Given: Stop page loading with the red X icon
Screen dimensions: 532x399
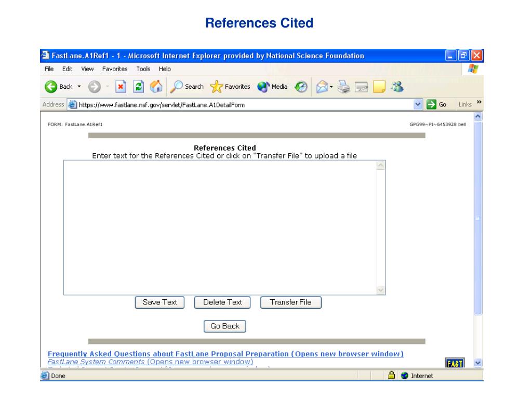Looking at the screenshot, I should pyautogui.click(x=121, y=87).
